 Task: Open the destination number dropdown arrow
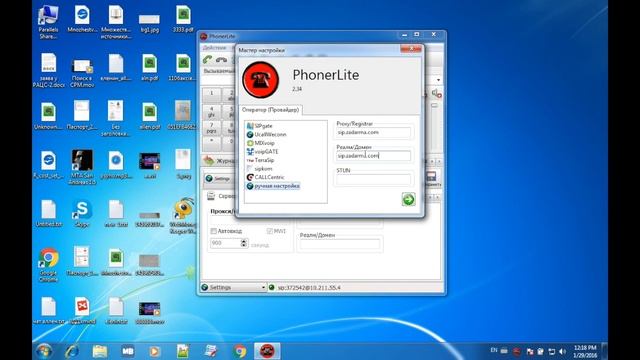438,80
